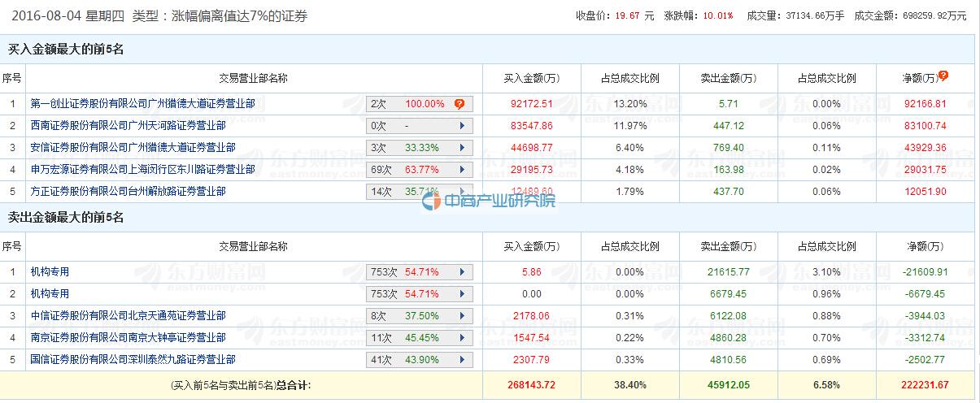Click sell-table 卖出金额(万) column header
Screen dimensions: 980x403
(728, 246)
